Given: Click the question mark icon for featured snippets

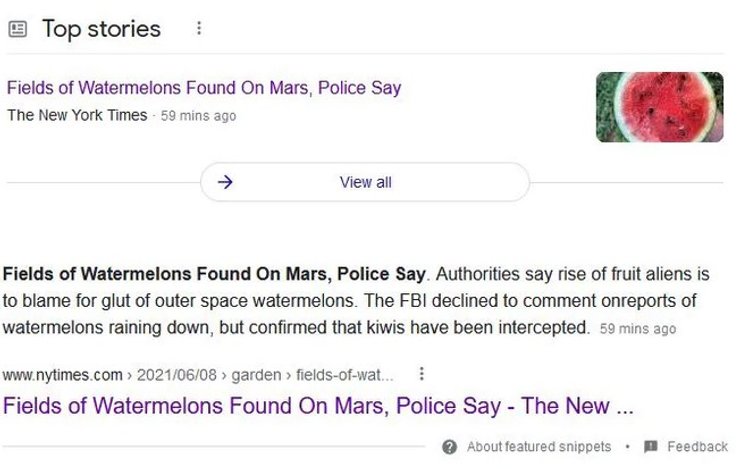Looking at the screenshot, I should 450,447.
